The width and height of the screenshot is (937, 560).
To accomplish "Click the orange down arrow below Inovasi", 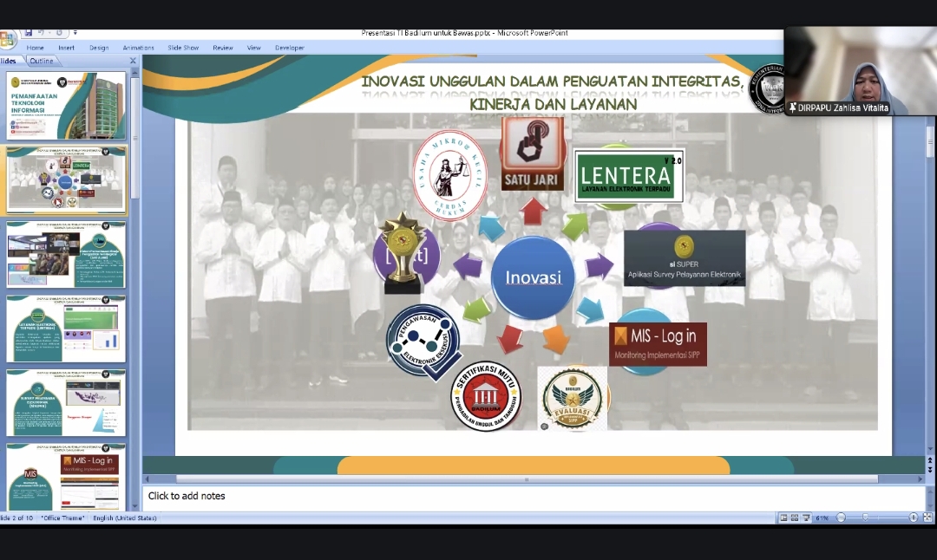I will [x=556, y=340].
